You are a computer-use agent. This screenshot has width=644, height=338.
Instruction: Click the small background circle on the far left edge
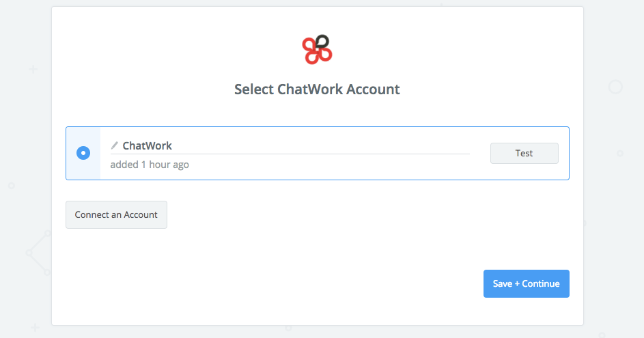pyautogui.click(x=12, y=185)
